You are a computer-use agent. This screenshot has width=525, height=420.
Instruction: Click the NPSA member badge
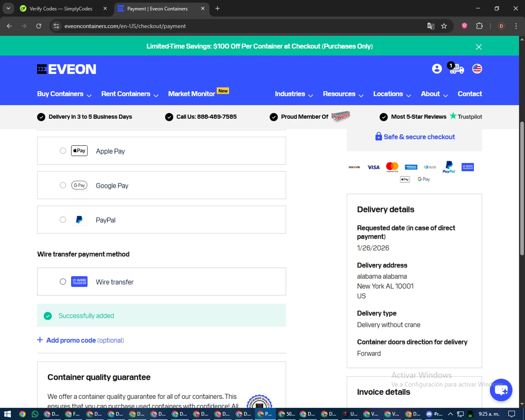pyautogui.click(x=341, y=116)
